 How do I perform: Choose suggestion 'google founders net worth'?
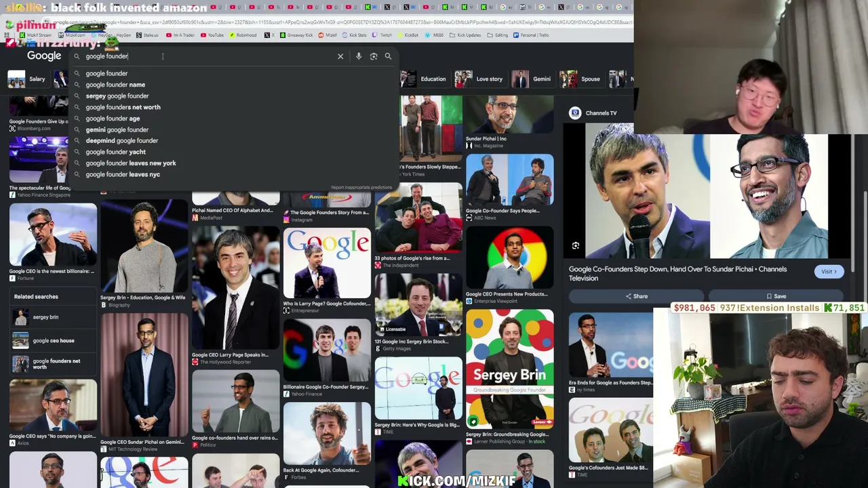coord(231,107)
